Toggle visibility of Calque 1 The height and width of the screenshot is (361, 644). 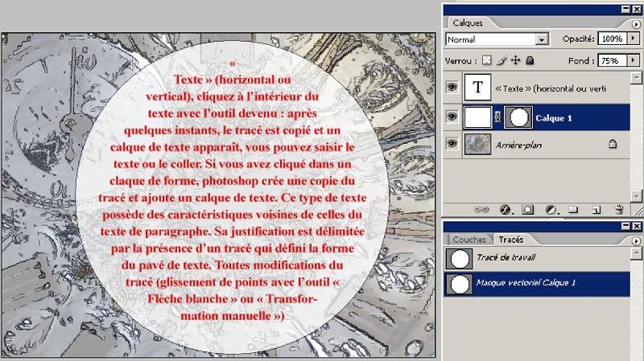(x=452, y=117)
